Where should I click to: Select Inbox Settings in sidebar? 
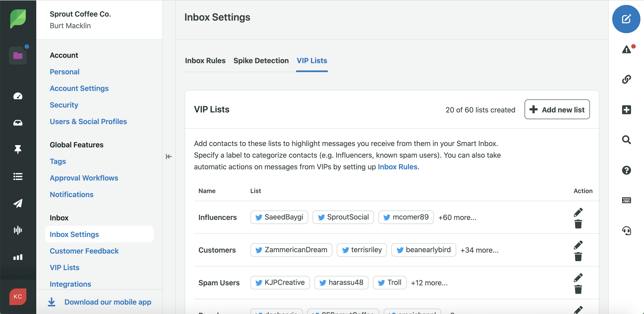[x=99, y=234]
